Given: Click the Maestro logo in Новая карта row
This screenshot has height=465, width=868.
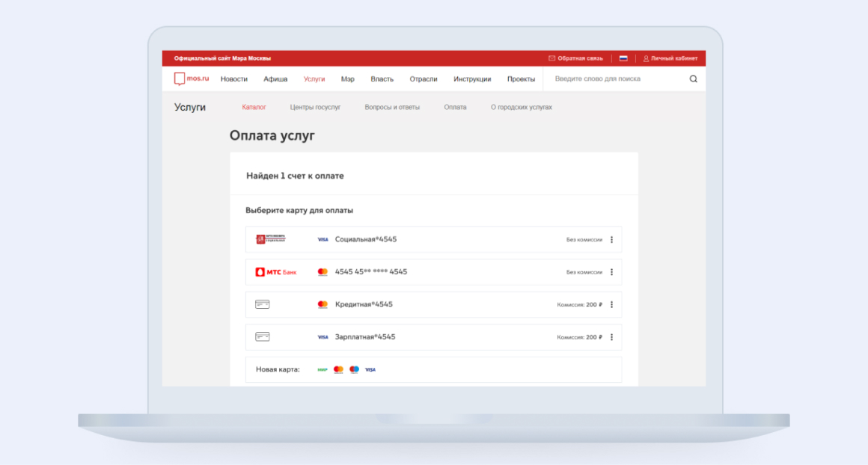Looking at the screenshot, I should [x=354, y=369].
